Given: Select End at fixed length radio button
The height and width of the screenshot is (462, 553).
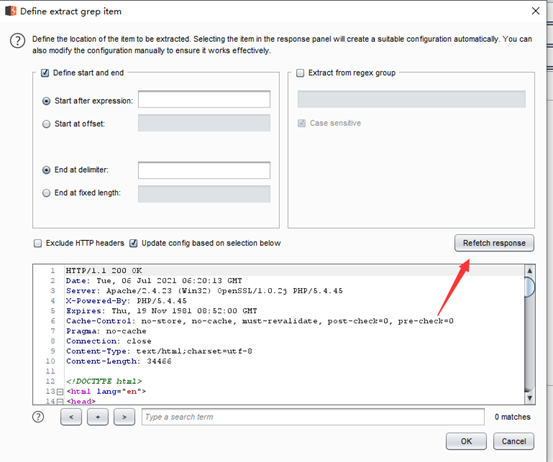Looking at the screenshot, I should click(46, 193).
